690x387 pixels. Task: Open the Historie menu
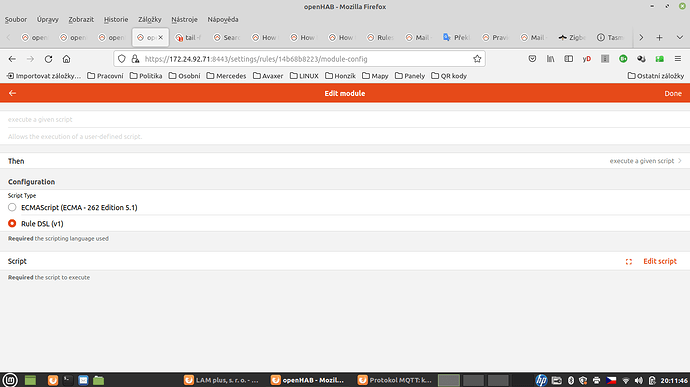116,19
